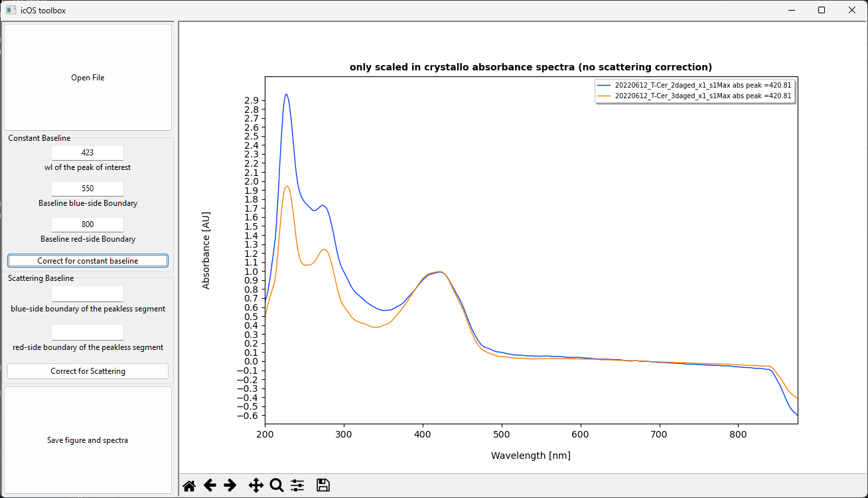868x498 pixels.
Task: Save the figure using the disk icon
Action: click(x=323, y=485)
